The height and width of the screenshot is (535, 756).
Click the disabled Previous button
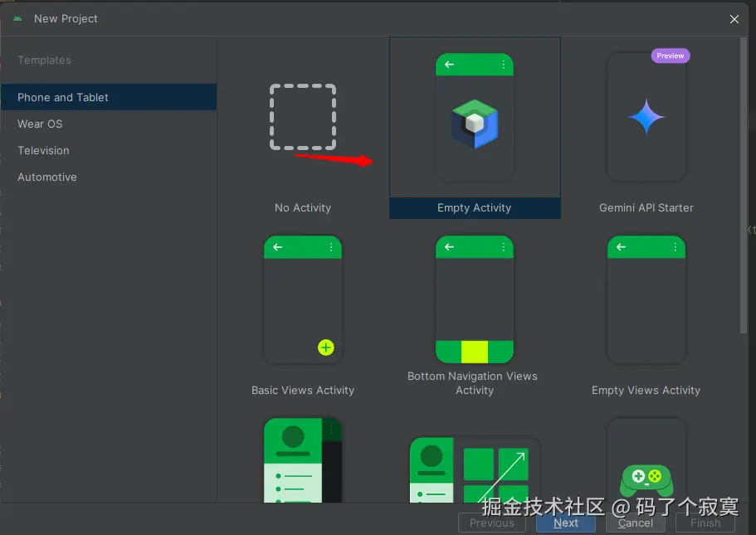pos(492,523)
